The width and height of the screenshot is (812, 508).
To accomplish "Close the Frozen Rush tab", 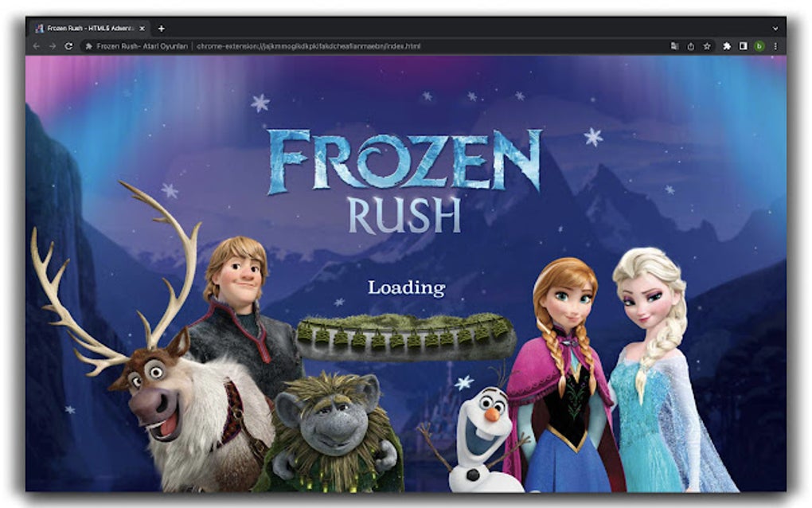I will pyautogui.click(x=142, y=27).
